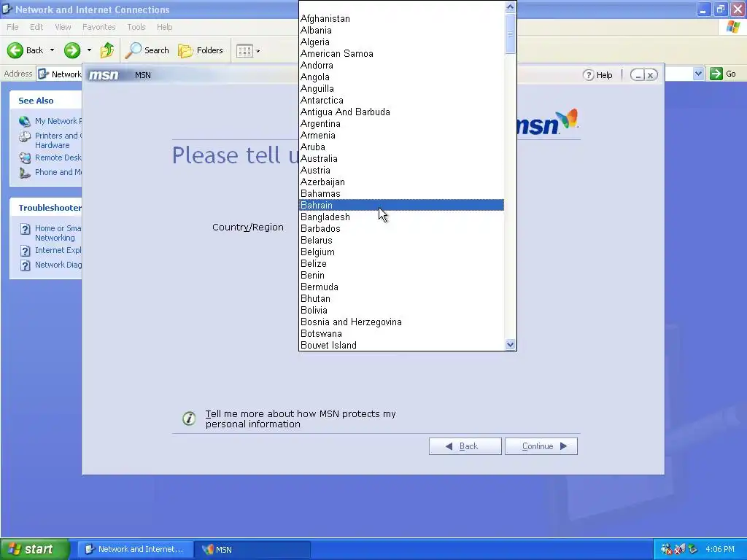The width and height of the screenshot is (747, 560).
Task: Select Bosnia and Herzegovina from list
Action: point(401,322)
